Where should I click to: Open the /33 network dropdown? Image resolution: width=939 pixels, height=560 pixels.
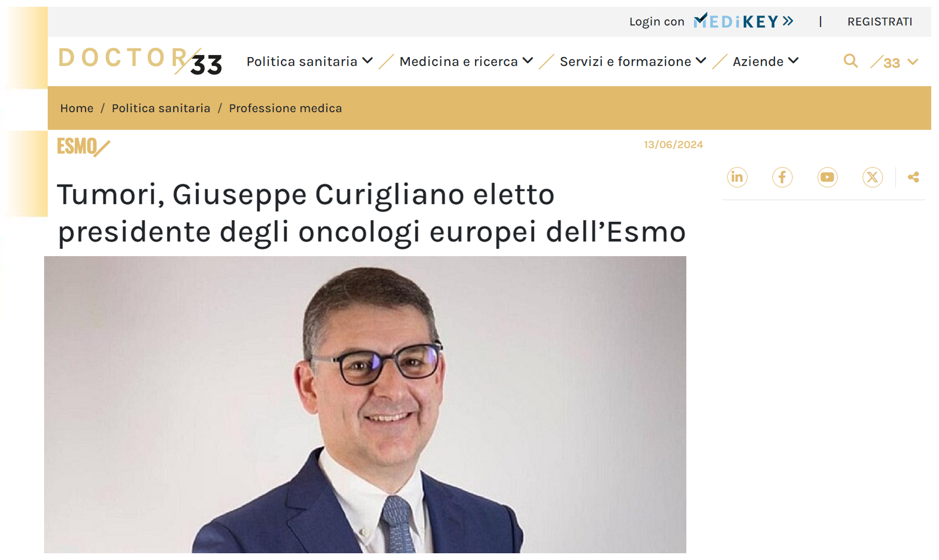pyautogui.click(x=895, y=62)
